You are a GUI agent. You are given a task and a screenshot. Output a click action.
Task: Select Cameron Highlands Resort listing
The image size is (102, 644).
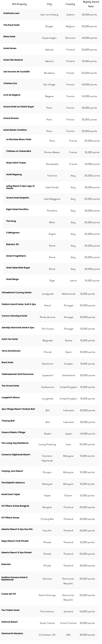point(16,455)
